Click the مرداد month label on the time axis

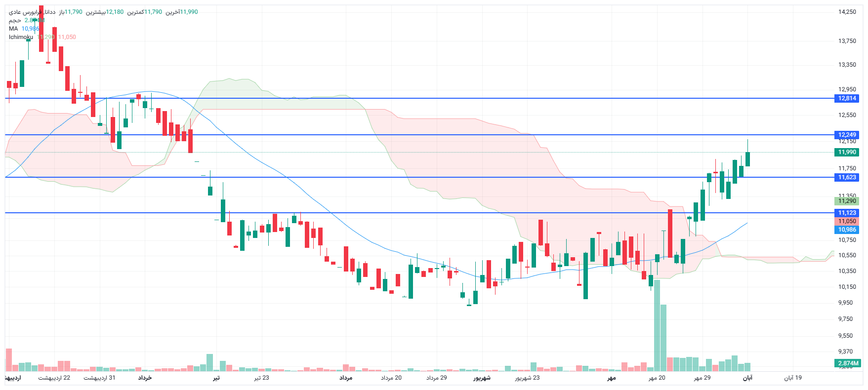(346, 378)
